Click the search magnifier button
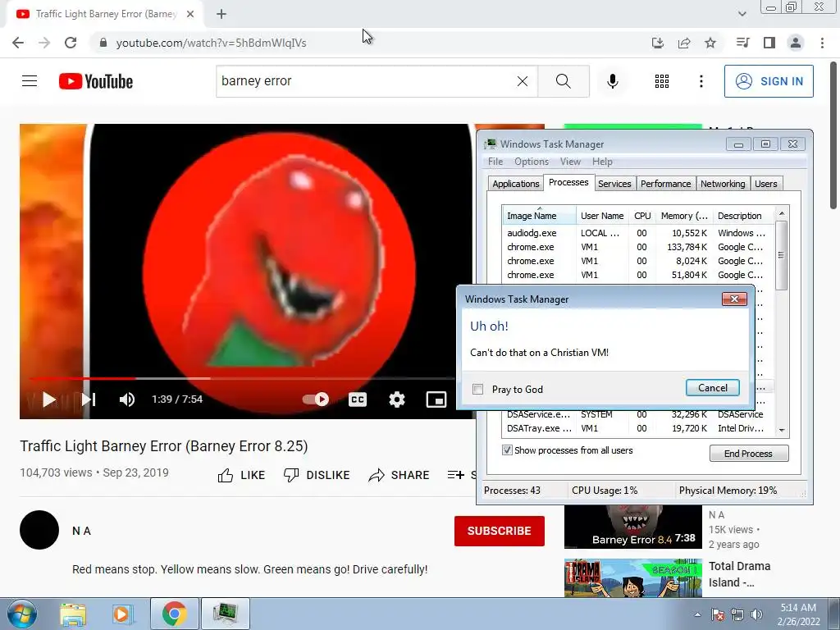This screenshot has width=840, height=630. (563, 81)
